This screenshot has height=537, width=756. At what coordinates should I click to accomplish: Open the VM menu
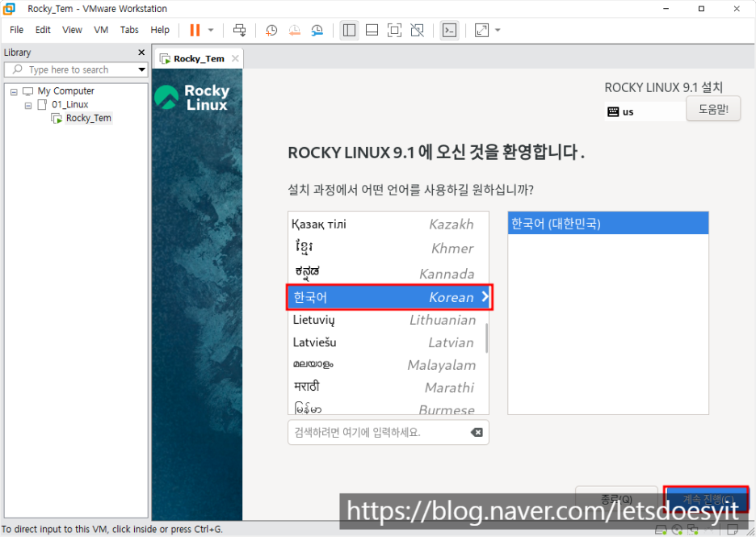pyautogui.click(x=101, y=30)
